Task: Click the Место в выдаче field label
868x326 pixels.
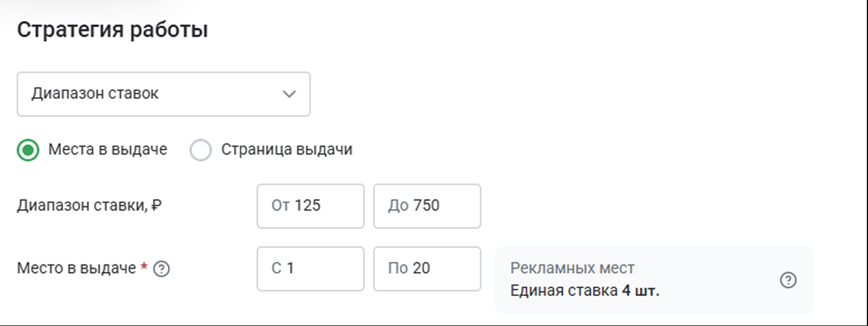Action: [76, 269]
